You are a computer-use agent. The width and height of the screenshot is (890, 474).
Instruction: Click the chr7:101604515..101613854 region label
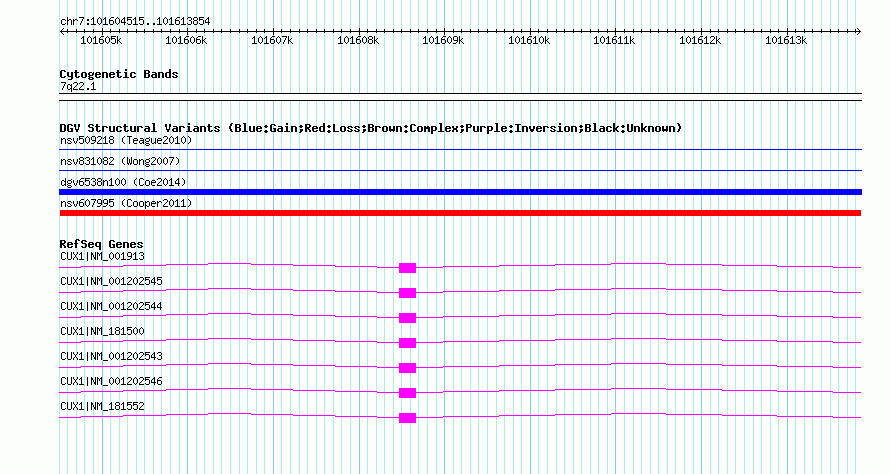tap(135, 21)
